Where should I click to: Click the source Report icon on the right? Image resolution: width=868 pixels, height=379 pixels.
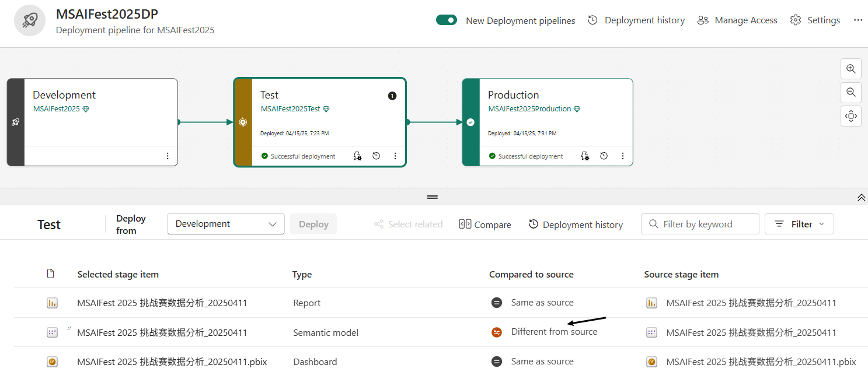tap(652, 303)
